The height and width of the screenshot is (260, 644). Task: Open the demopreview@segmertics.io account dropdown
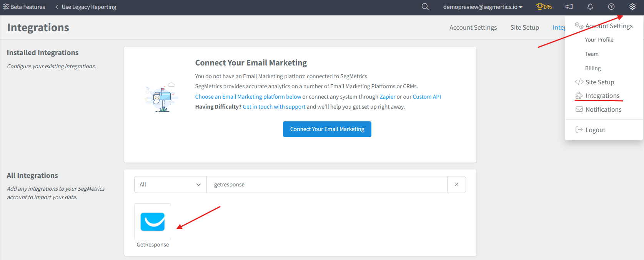tap(483, 7)
